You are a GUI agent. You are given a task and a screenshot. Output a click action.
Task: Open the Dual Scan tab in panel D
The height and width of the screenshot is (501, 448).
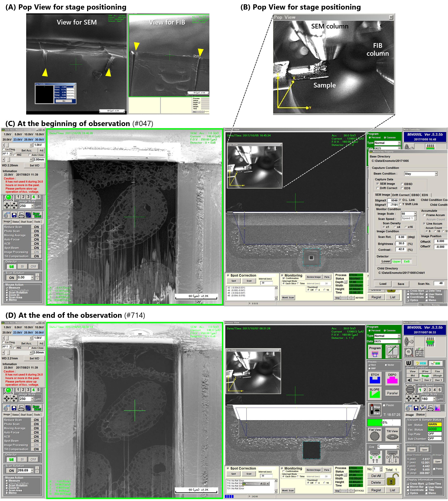pyautogui.click(x=26, y=414)
